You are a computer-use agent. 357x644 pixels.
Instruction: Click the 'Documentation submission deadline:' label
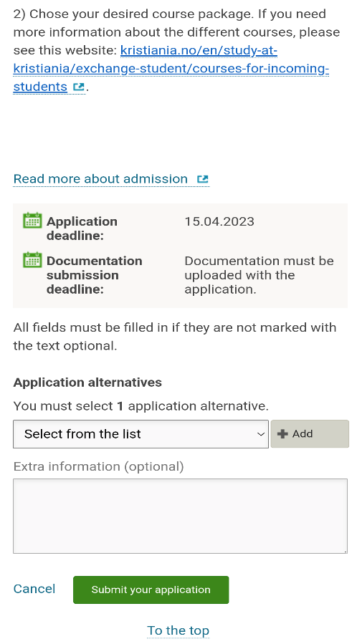point(95,275)
